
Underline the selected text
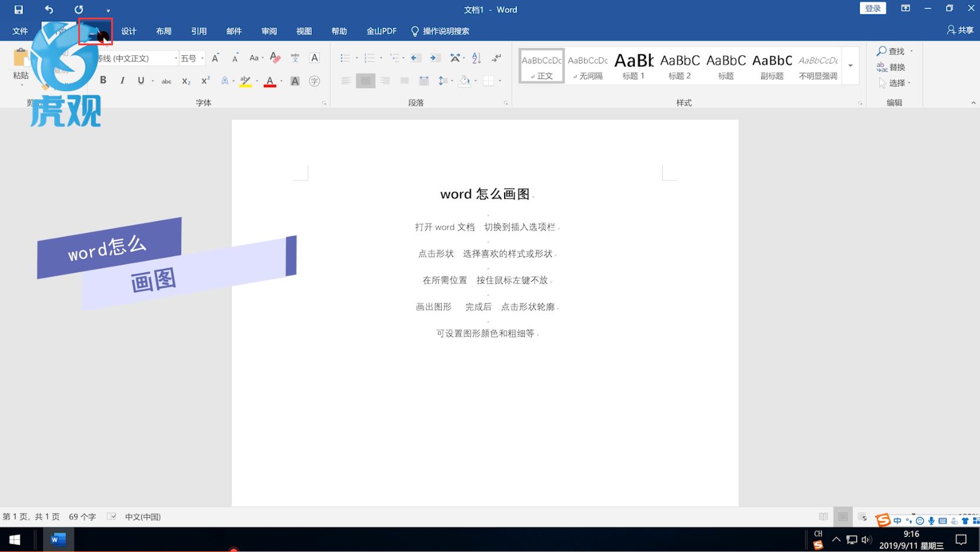(x=141, y=81)
